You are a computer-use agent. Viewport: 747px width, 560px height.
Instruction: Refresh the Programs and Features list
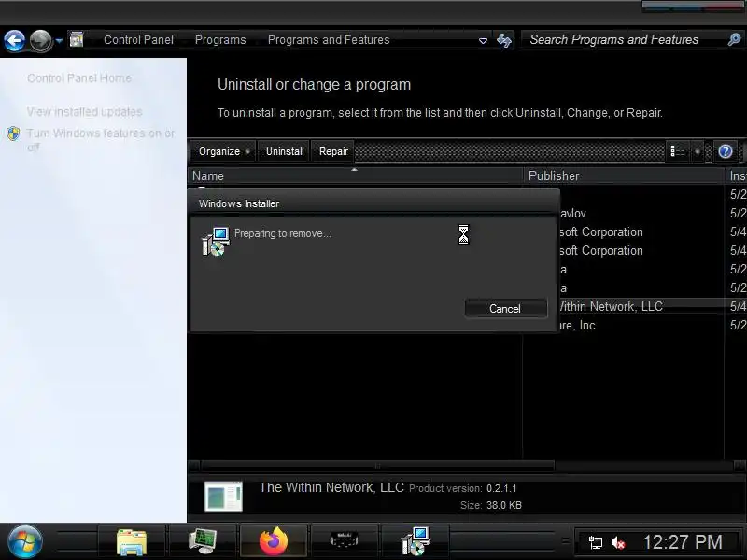[504, 40]
